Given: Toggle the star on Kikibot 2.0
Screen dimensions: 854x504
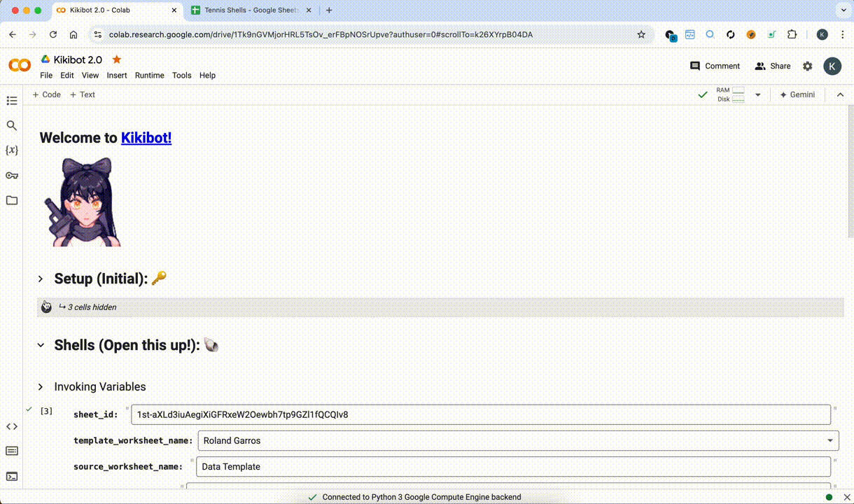Looking at the screenshot, I should tap(117, 59).
